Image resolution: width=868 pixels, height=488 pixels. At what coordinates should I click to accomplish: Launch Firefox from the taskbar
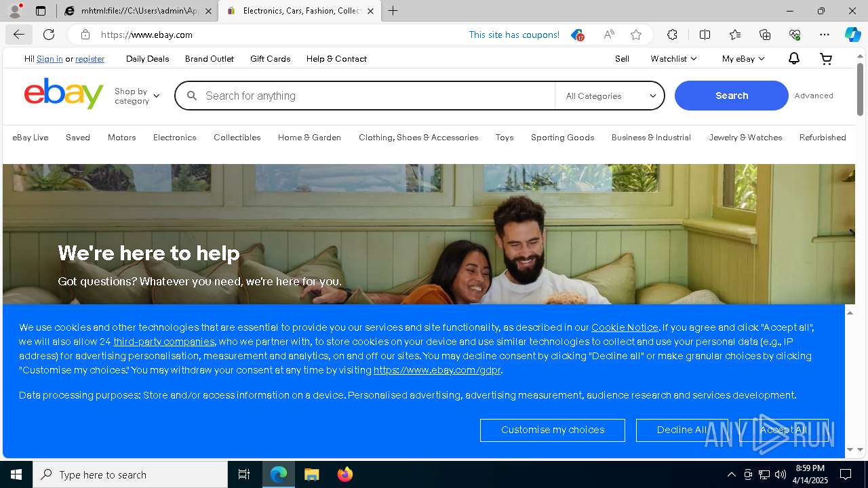point(344,474)
